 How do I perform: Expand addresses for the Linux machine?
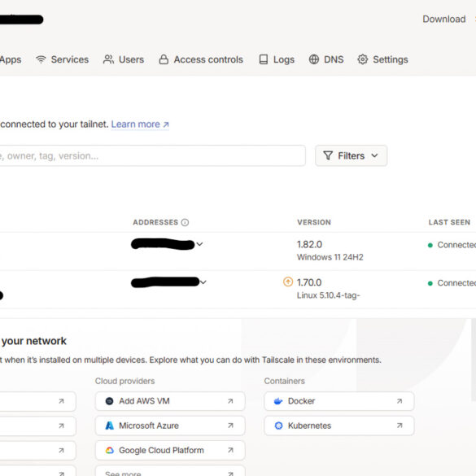pyautogui.click(x=203, y=282)
